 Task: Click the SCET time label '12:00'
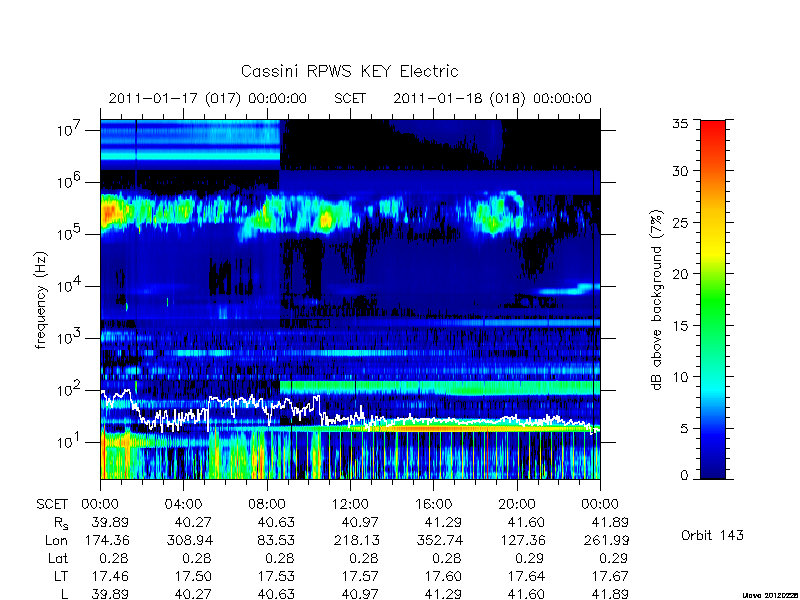[350, 505]
